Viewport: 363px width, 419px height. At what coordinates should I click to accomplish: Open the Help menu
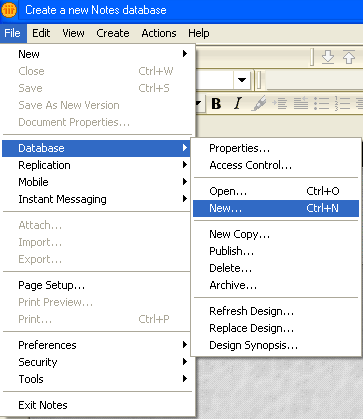(x=199, y=33)
